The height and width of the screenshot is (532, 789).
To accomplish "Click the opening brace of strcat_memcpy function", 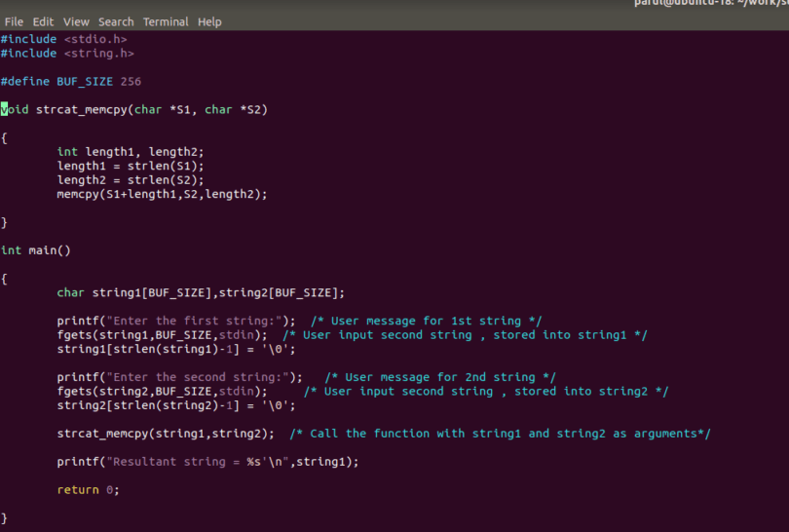I will coord(4,137).
